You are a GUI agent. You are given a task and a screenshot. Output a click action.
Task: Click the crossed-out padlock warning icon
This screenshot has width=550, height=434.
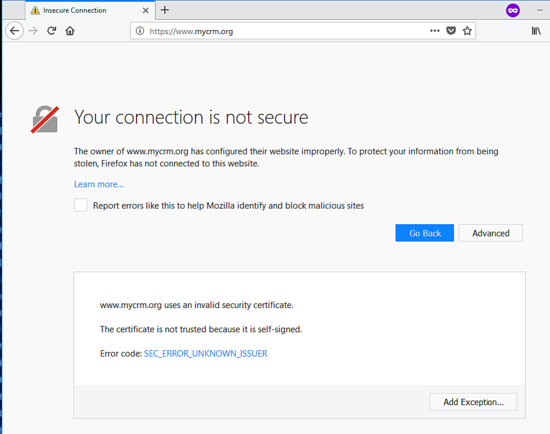click(45, 119)
